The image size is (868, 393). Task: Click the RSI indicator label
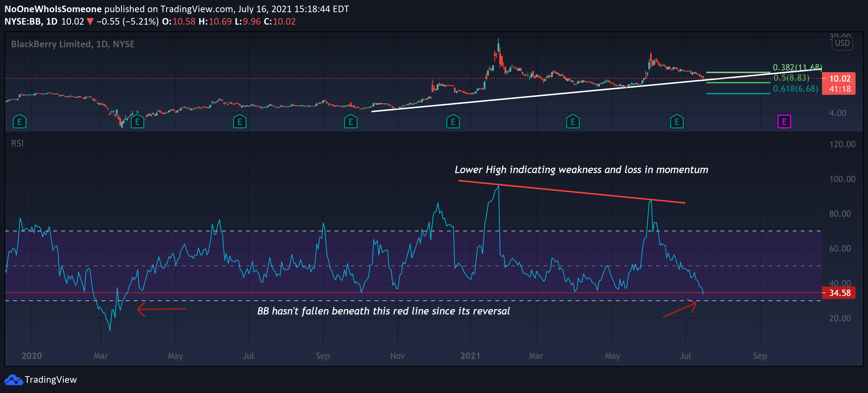point(17,143)
